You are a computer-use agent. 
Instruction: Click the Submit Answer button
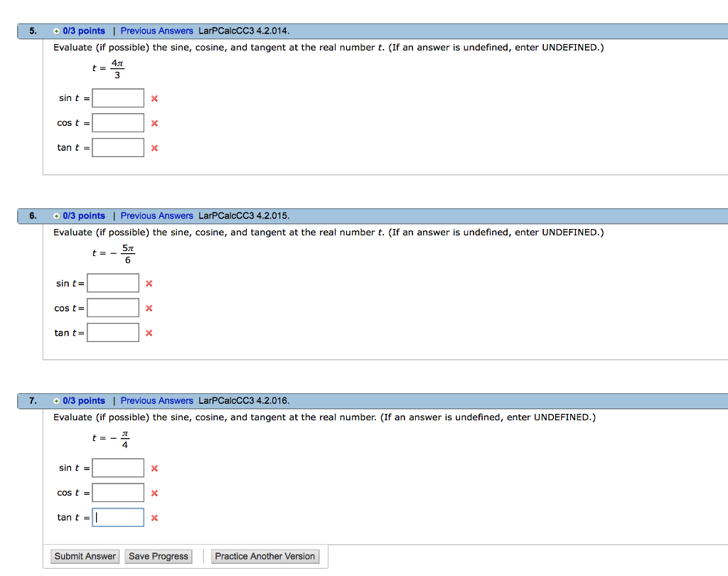85,556
